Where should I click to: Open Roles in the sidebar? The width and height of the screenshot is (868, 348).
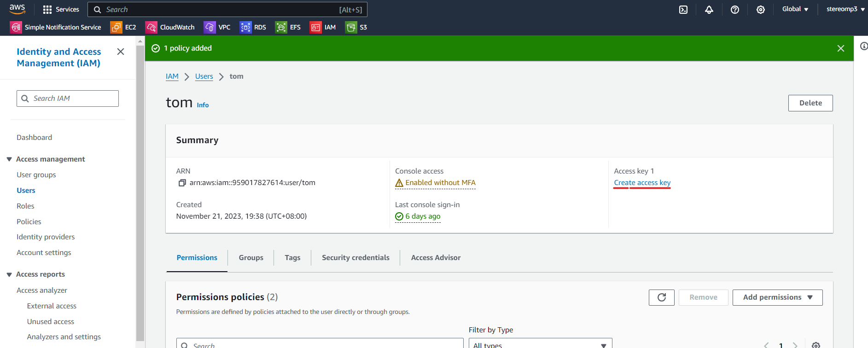click(26, 206)
